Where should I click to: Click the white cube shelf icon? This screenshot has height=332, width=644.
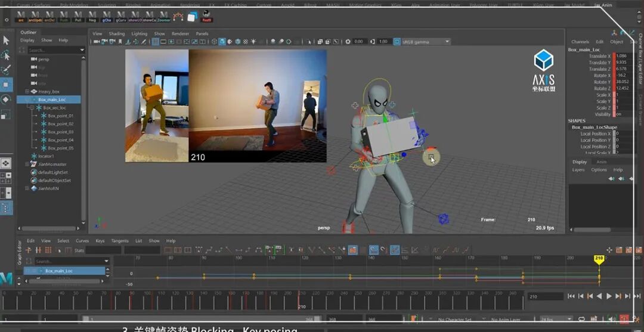click(x=192, y=17)
